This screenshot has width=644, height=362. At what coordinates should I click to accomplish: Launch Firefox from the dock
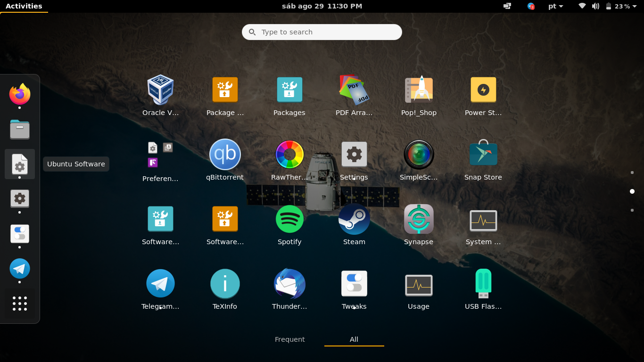coord(20,93)
